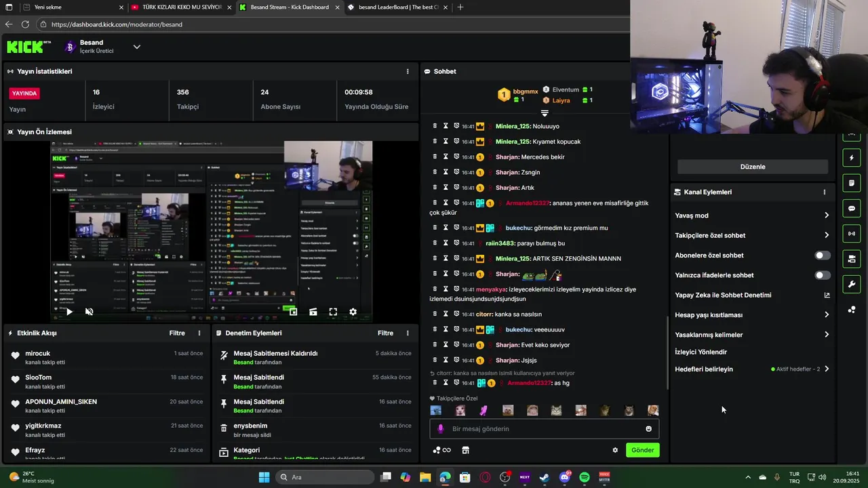Close the Besand Stream Kick Dashboard tab
The image size is (868, 488).
pyautogui.click(x=338, y=7)
